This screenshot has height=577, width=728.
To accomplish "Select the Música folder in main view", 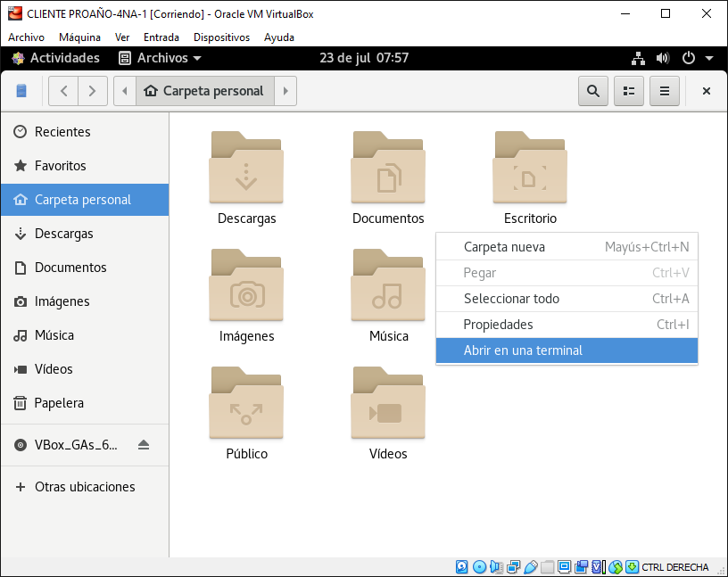I will click(388, 285).
